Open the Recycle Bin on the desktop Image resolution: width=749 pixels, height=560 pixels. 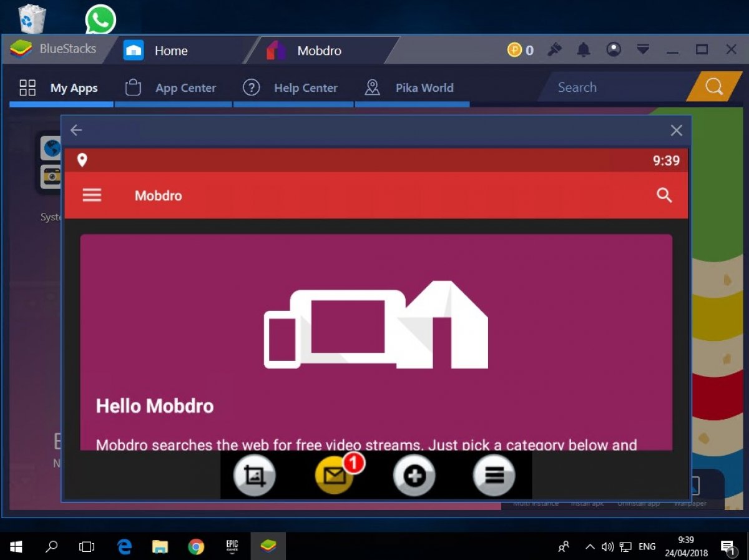[x=32, y=19]
